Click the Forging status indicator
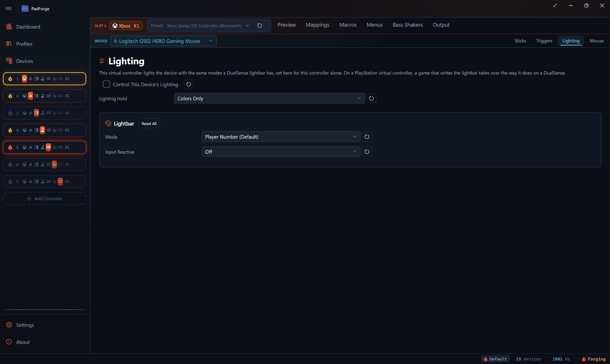610x364 pixels. (x=594, y=359)
